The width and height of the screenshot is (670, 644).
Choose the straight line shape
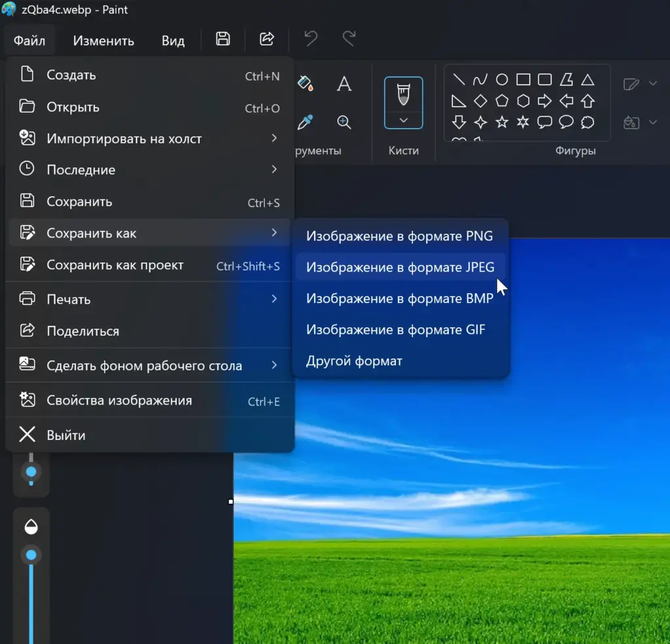(459, 79)
